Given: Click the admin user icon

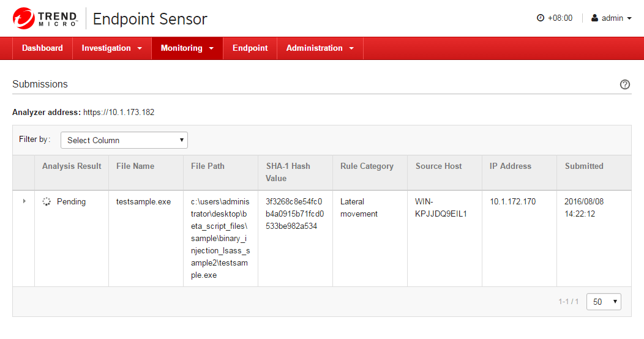Looking at the screenshot, I should pos(594,18).
